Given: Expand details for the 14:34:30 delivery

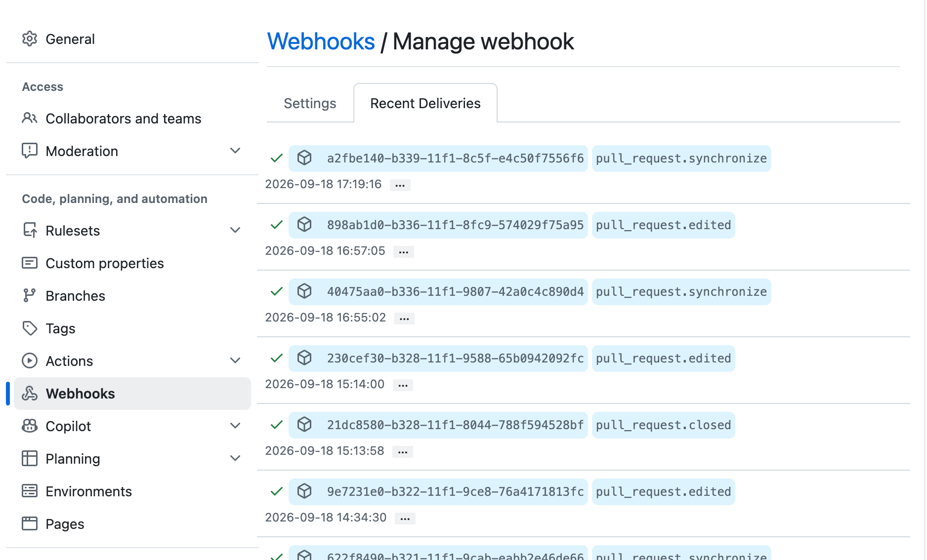Looking at the screenshot, I should 405,519.
